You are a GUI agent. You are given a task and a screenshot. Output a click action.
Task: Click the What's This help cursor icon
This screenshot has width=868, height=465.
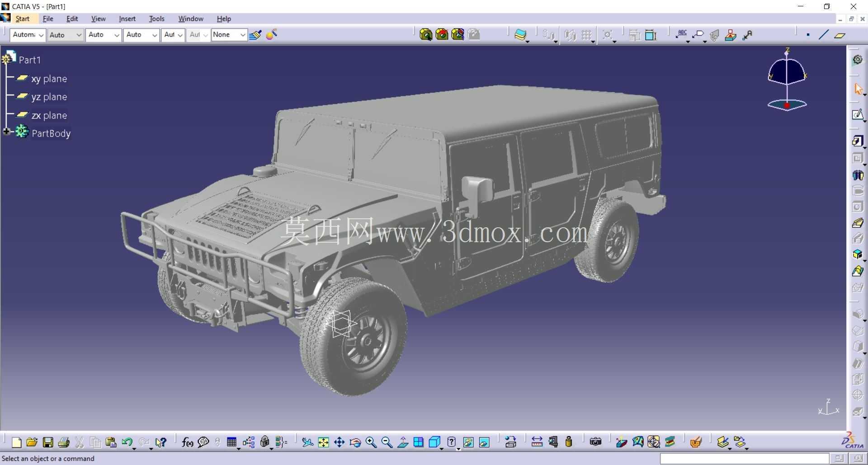pyautogui.click(x=160, y=442)
